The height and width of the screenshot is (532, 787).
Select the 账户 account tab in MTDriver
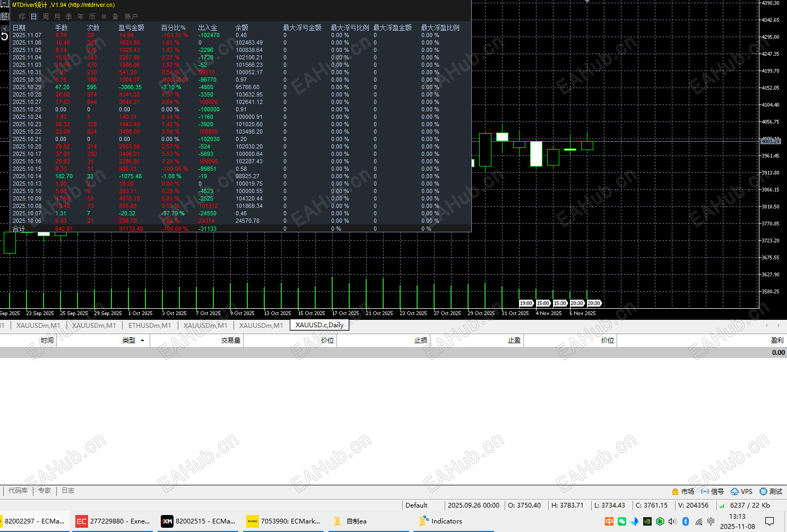click(131, 16)
